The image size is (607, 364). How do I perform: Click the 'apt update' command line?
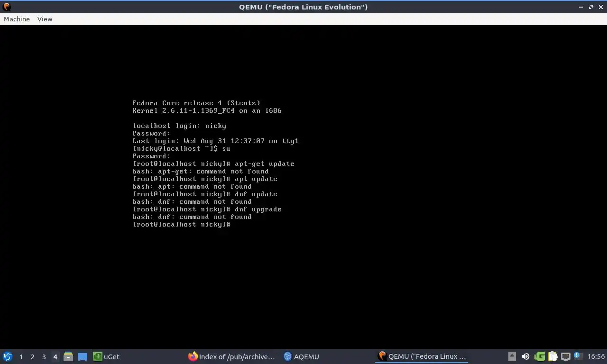[205, 179]
